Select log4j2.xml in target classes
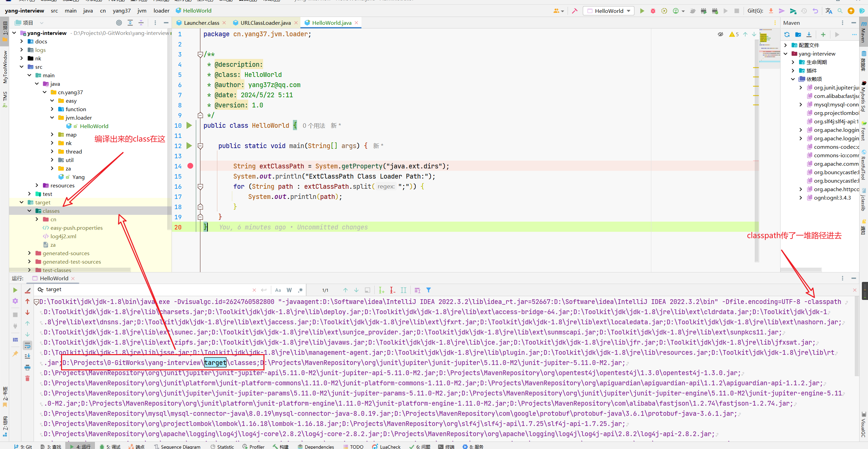 point(63,236)
